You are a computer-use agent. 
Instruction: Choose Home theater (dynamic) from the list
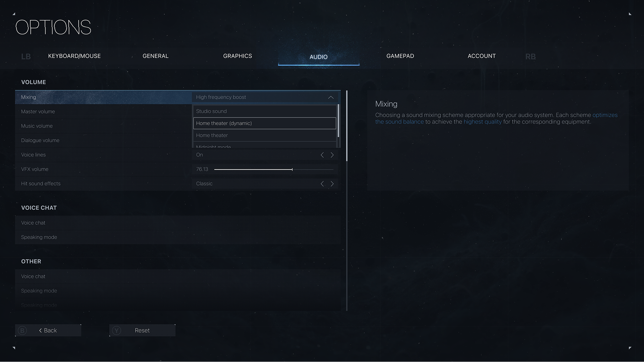point(265,123)
